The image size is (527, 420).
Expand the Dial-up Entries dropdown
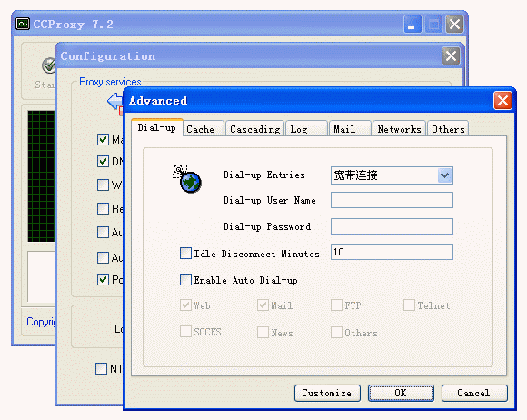tap(444, 175)
